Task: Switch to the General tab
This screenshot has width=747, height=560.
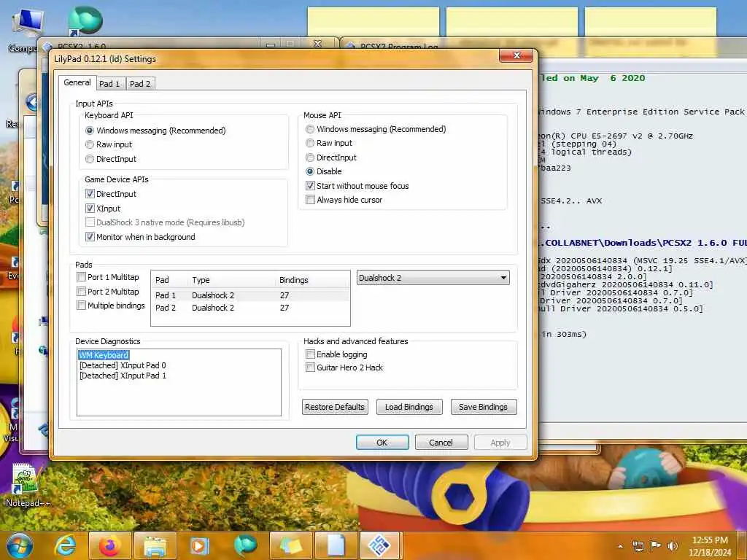Action: click(x=77, y=82)
